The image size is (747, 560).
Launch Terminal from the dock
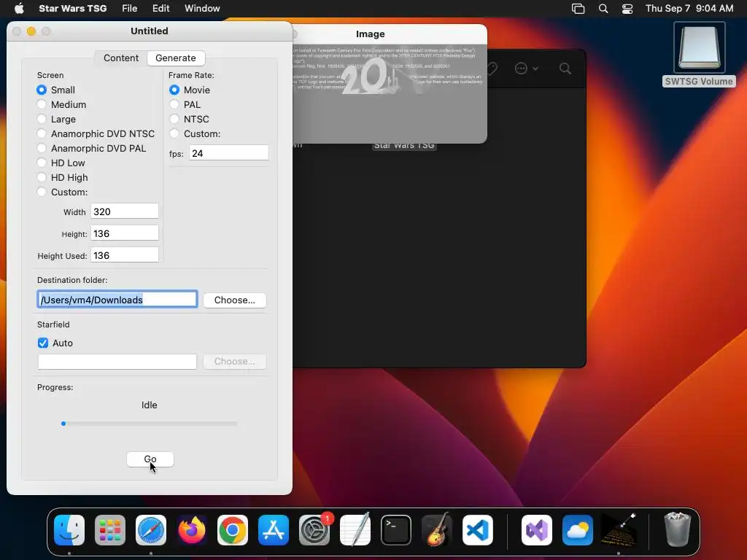coord(396,530)
